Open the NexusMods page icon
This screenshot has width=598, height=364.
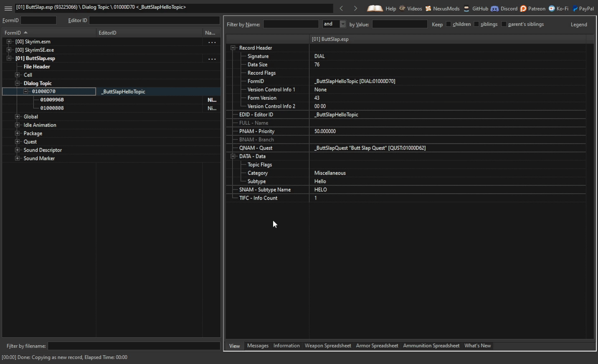click(x=428, y=8)
